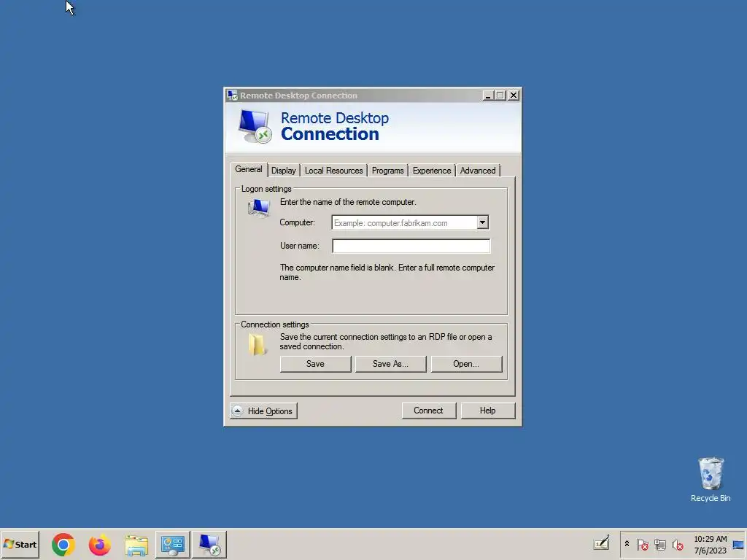Click the Save button
The height and width of the screenshot is (560, 747).
[315, 364]
